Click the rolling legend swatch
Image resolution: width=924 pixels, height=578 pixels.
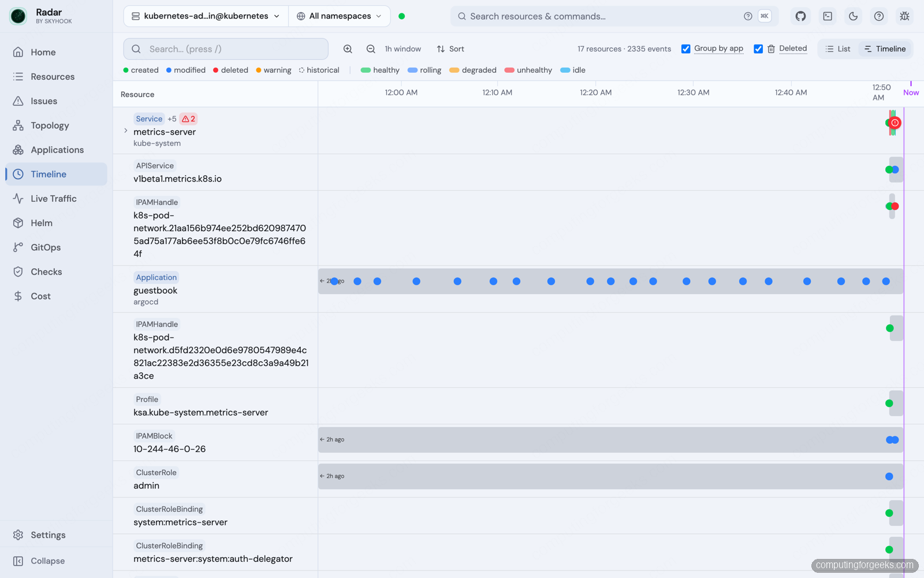click(x=412, y=70)
